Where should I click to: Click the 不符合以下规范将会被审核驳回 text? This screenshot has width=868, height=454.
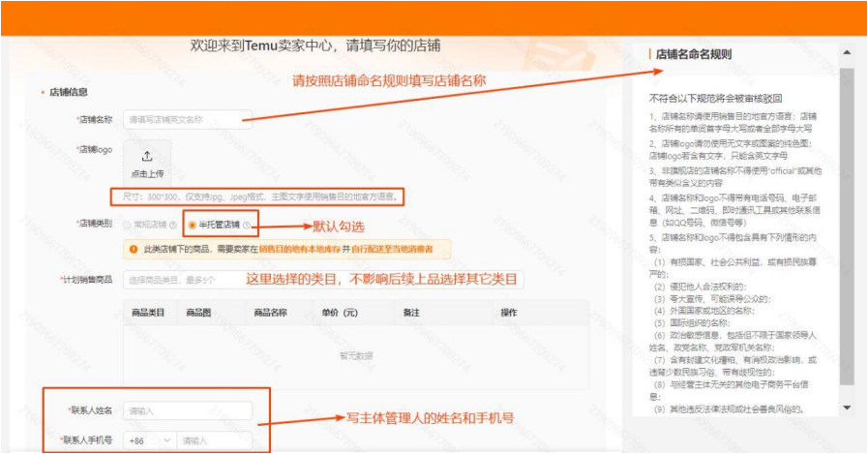[x=715, y=99]
